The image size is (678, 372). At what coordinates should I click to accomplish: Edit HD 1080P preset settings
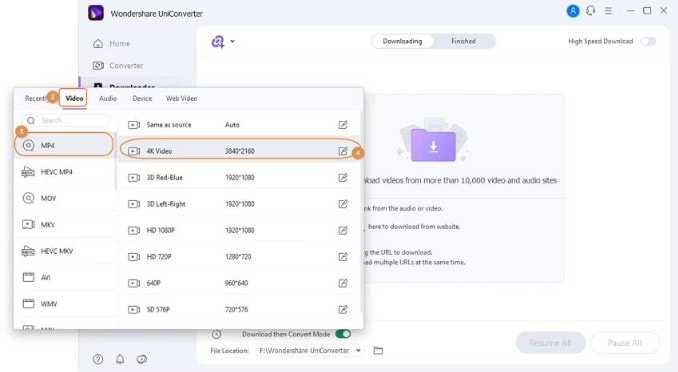coord(343,230)
